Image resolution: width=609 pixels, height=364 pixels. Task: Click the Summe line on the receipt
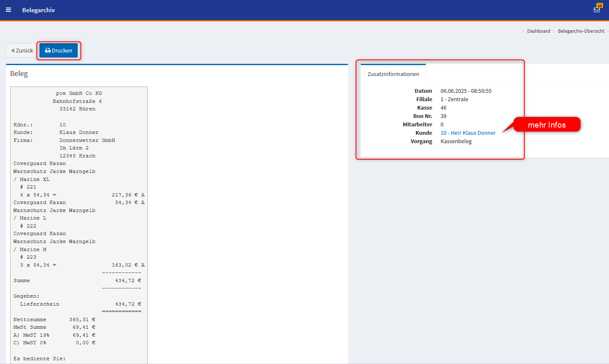point(22,280)
